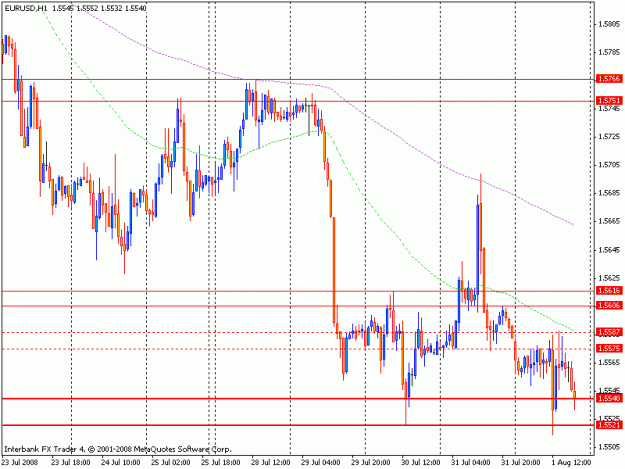625x469 pixels.
Task: Click the red 1.5540 current price label
Action: (609, 398)
